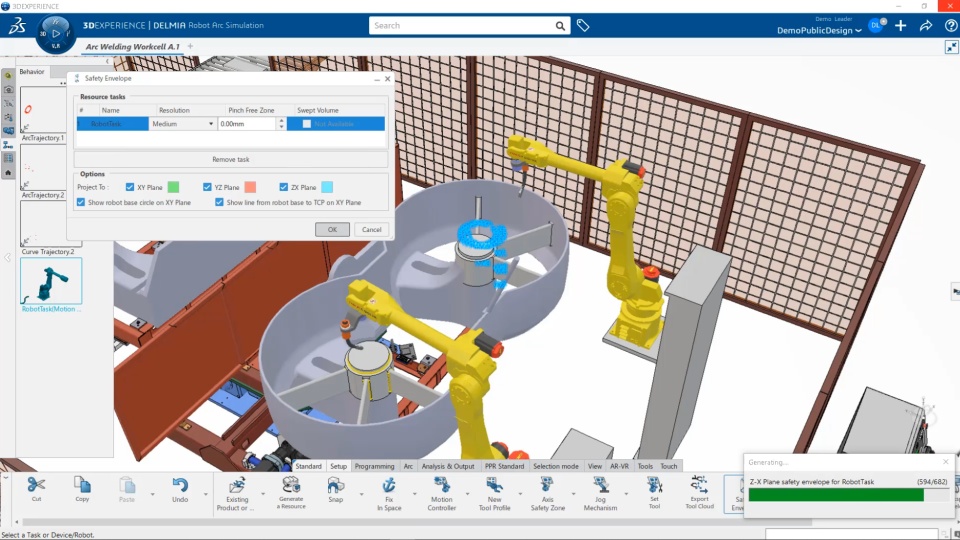This screenshot has width=960, height=540.
Task: Toggle the Swept Volume Not Available checkbox
Action: (x=307, y=124)
